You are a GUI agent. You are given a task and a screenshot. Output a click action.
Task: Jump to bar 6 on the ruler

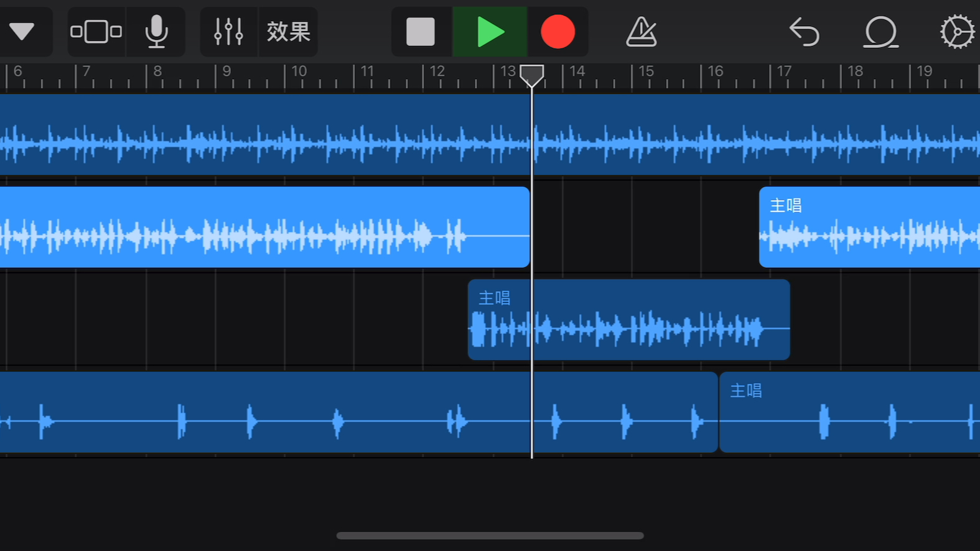(18, 72)
